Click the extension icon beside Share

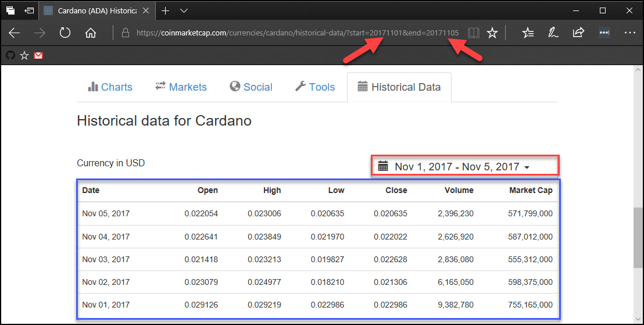tap(604, 33)
